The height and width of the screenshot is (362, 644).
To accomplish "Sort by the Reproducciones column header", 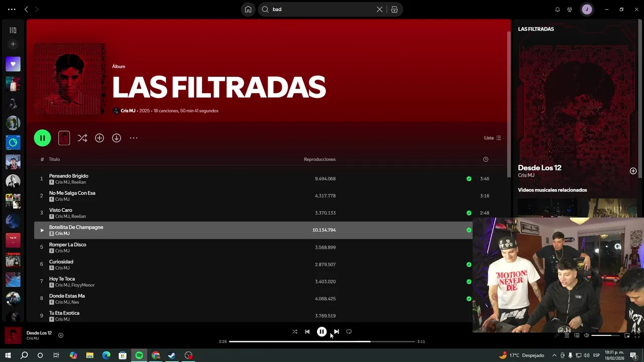I will [x=319, y=159].
